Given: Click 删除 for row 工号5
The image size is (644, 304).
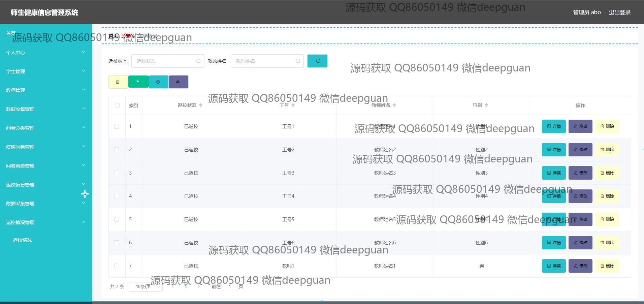Looking at the screenshot, I should coord(607,219).
